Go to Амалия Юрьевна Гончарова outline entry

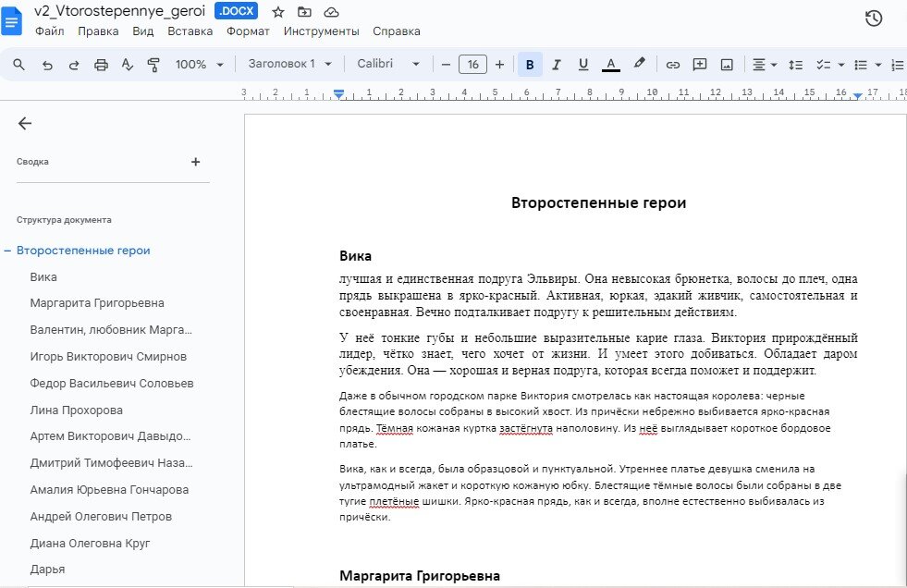(x=109, y=490)
